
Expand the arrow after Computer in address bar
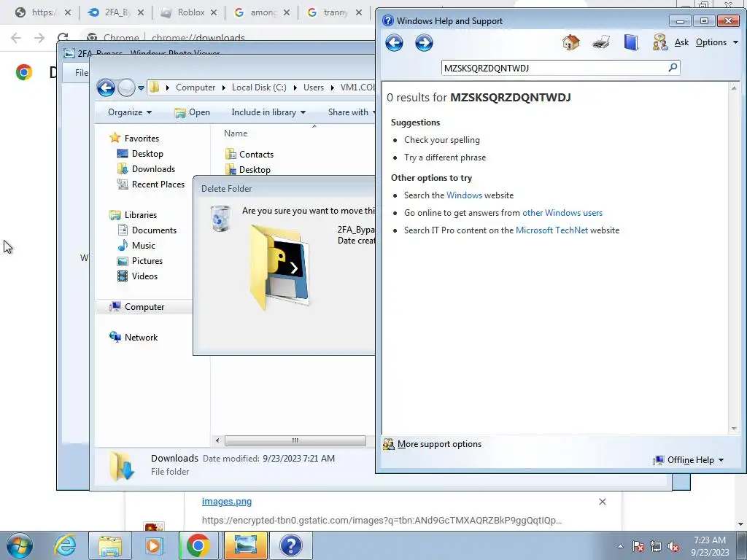223,87
